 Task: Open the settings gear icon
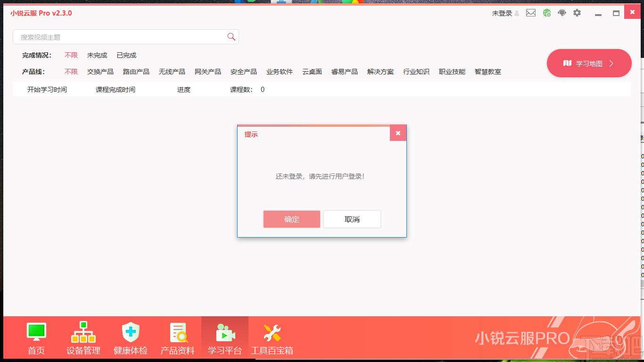tap(577, 13)
